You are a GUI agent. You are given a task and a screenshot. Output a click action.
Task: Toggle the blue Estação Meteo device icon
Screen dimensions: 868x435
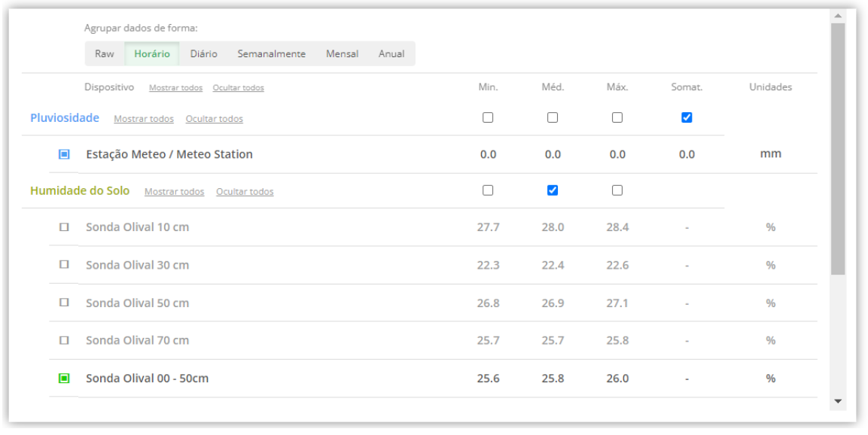(x=64, y=154)
